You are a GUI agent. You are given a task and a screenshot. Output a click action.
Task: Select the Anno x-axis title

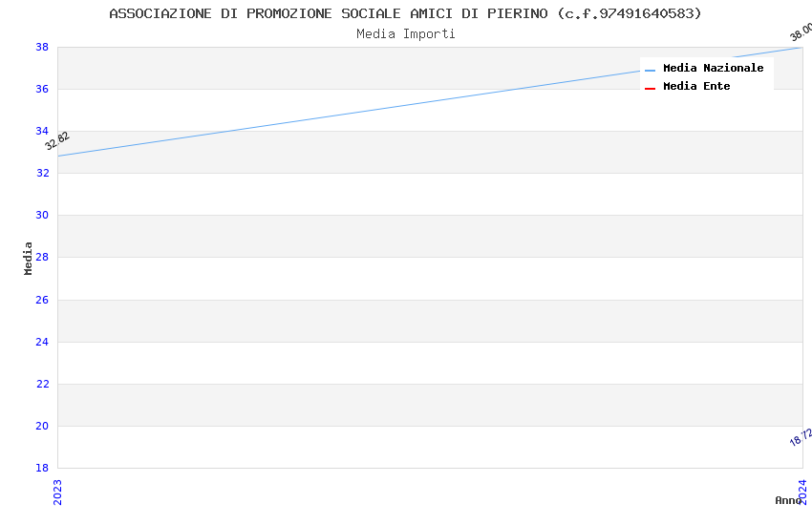point(787,500)
